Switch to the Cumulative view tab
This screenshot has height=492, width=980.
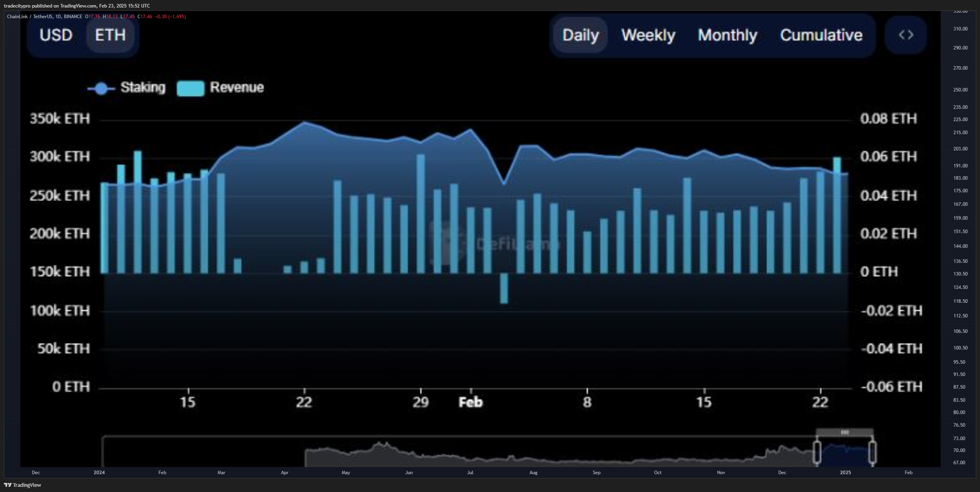pos(821,35)
